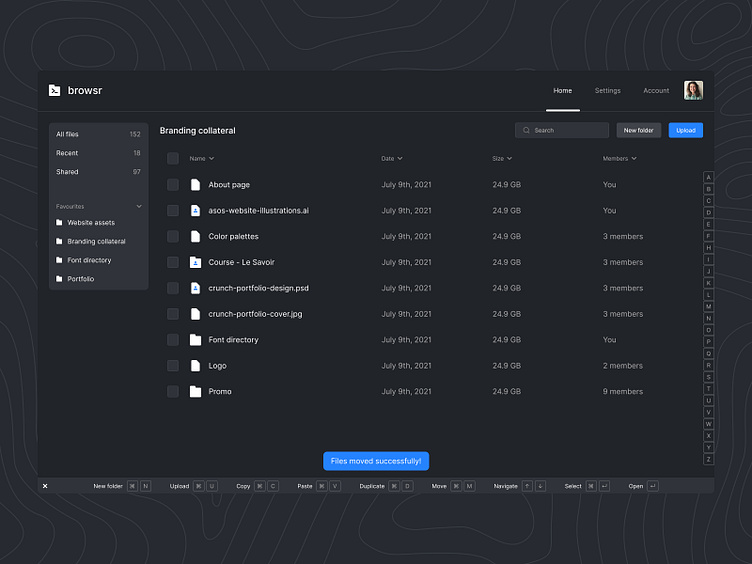This screenshot has height=564, width=752.
Task: Click the Promo folder icon
Action: (196, 392)
